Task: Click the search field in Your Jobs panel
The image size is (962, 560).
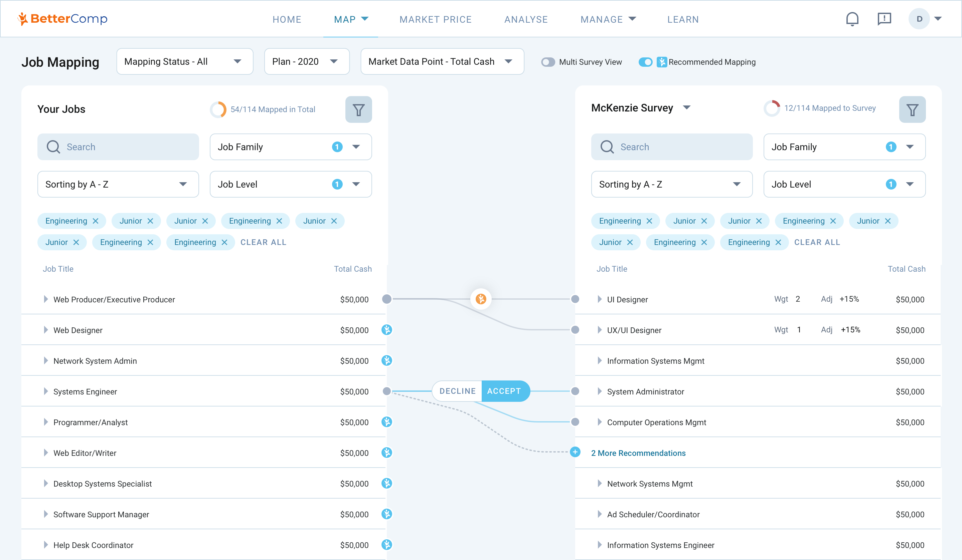Action: click(118, 147)
